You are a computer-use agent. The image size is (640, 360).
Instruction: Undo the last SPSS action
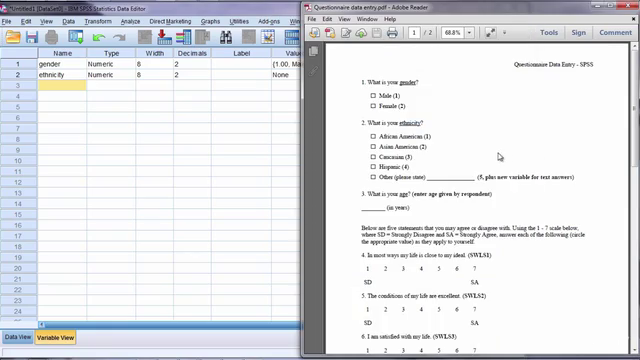98,38
